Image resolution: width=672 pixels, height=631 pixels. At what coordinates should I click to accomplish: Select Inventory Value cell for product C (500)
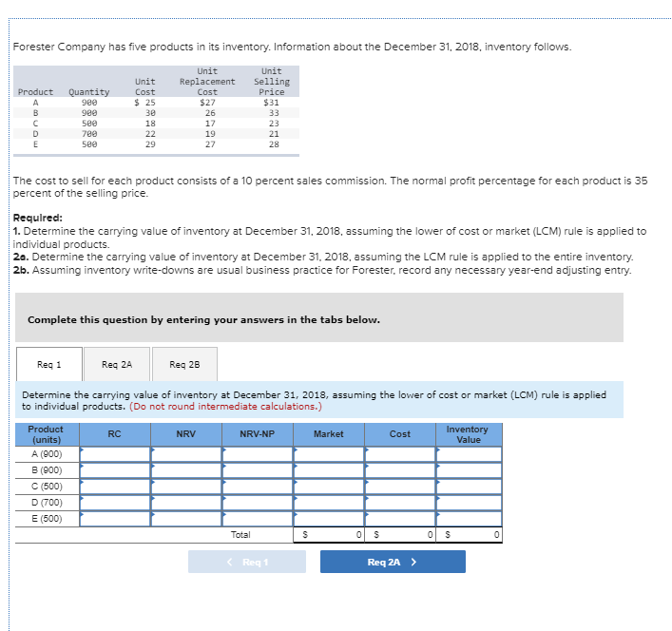(470, 487)
